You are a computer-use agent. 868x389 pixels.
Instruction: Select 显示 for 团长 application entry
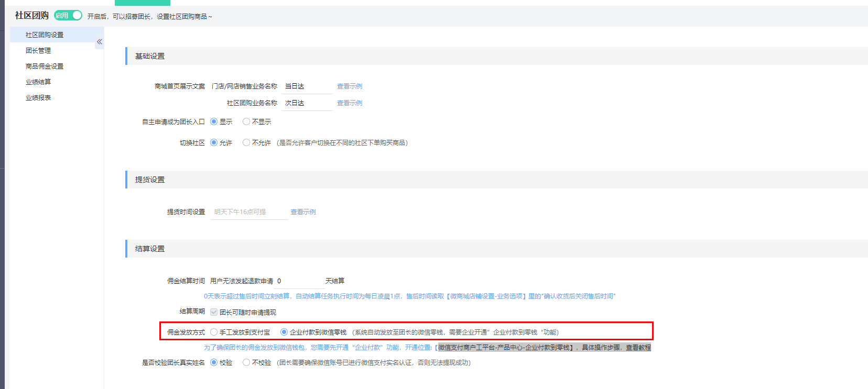pyautogui.click(x=214, y=122)
